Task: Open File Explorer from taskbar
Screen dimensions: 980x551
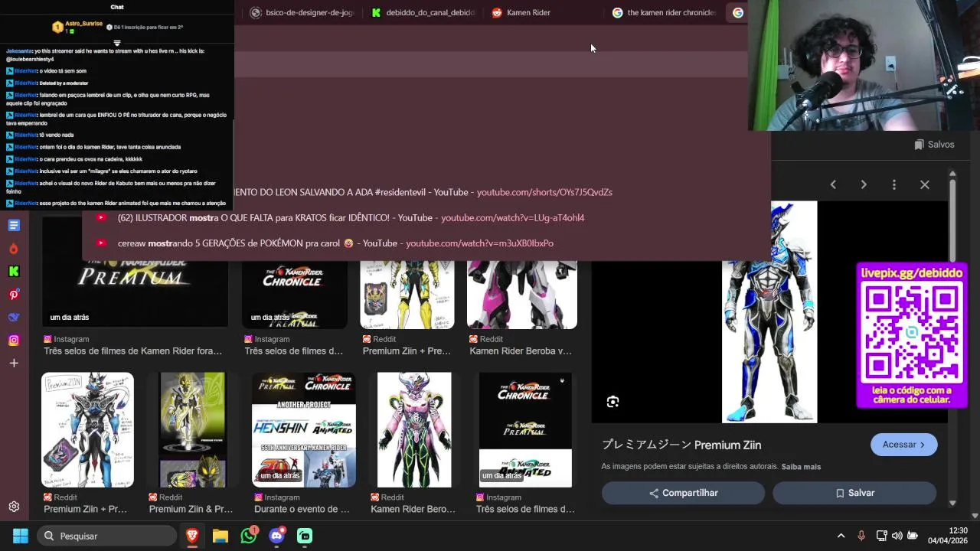Action: [x=220, y=536]
